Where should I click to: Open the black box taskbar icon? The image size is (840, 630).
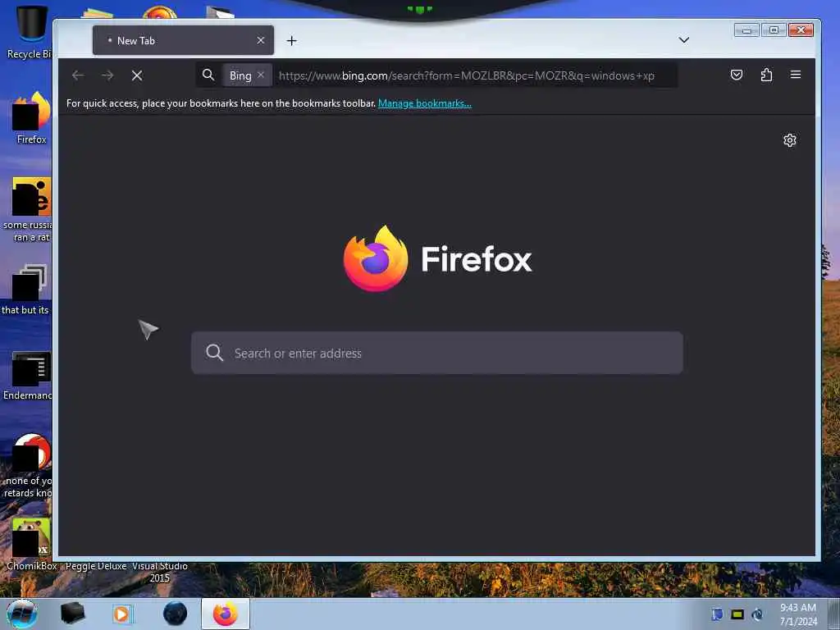(x=73, y=614)
